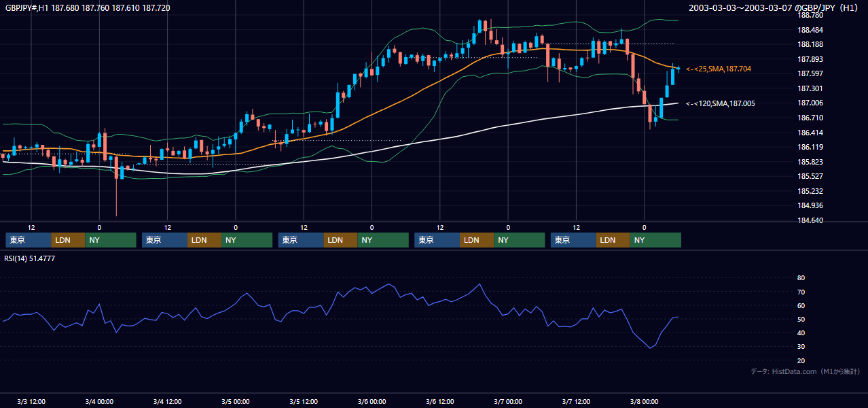Screen dimensions: 868x408
Task: Click the RSI(14) 51.4777 indicator label
Action: [30, 258]
